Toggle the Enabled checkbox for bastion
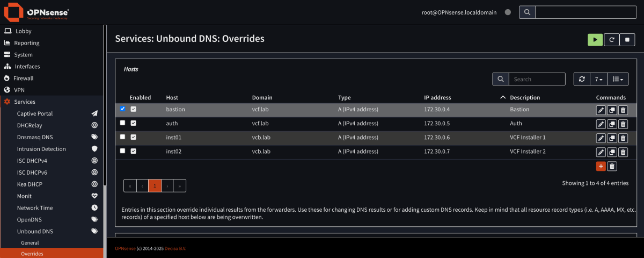The width and height of the screenshot is (644, 258). point(134,109)
